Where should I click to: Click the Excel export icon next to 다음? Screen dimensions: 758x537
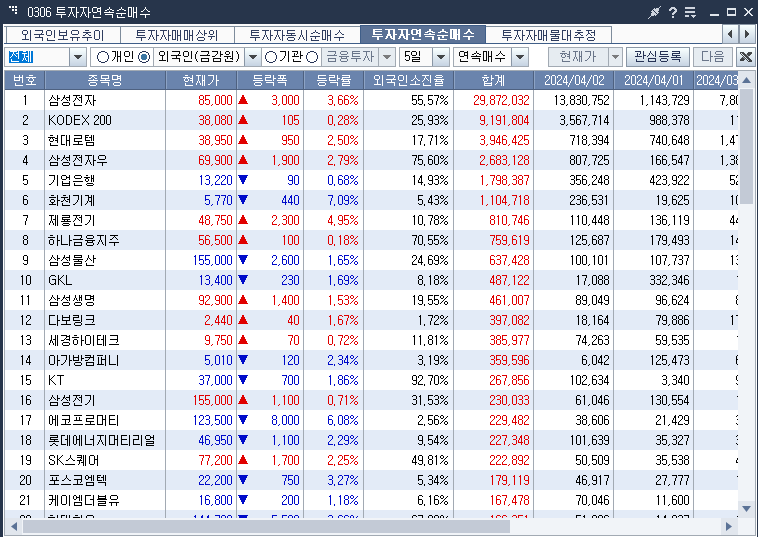pyautogui.click(x=745, y=57)
